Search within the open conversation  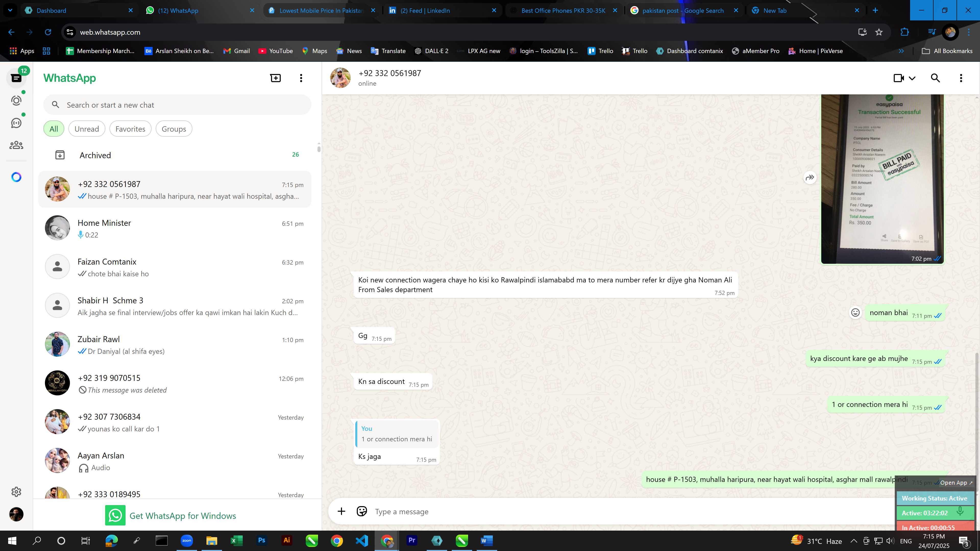point(936,78)
